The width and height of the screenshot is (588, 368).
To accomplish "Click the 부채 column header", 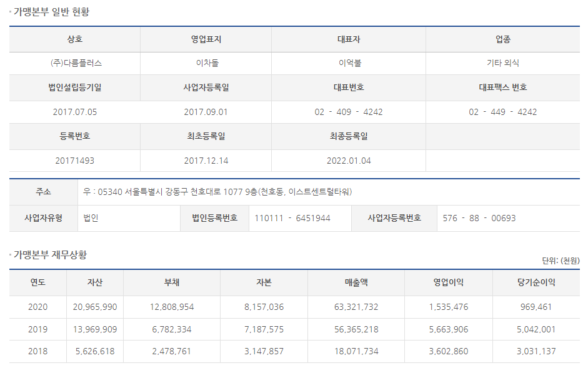I will (172, 282).
